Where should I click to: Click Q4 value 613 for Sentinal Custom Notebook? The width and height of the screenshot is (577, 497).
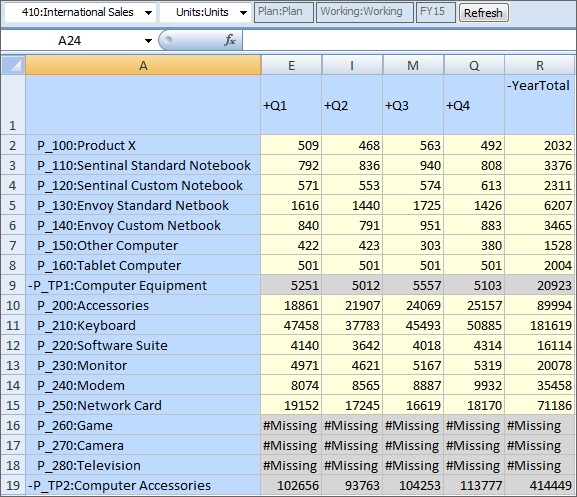point(474,185)
